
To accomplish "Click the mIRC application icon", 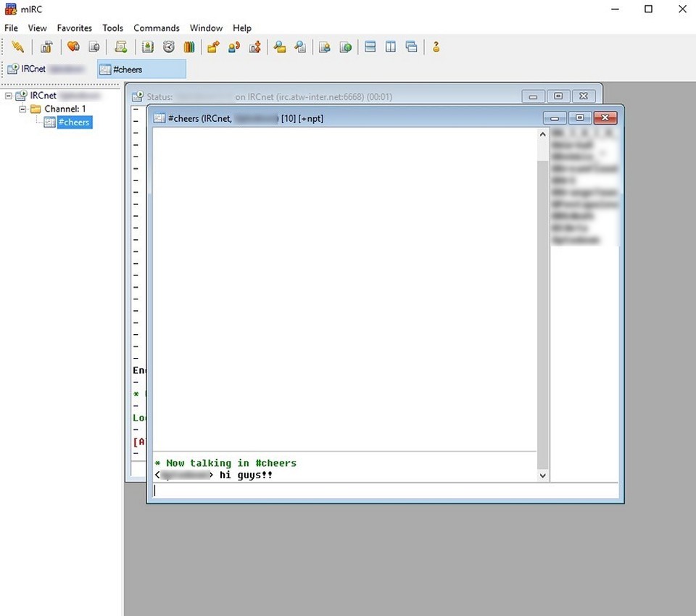I will [11, 9].
